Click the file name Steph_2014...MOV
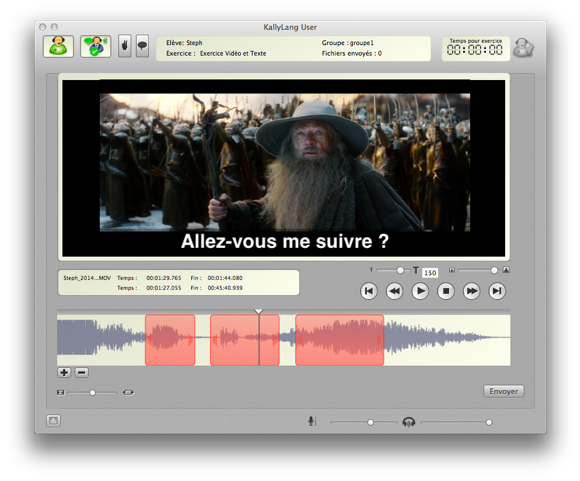Screen dimensions: 580x481 [87, 278]
